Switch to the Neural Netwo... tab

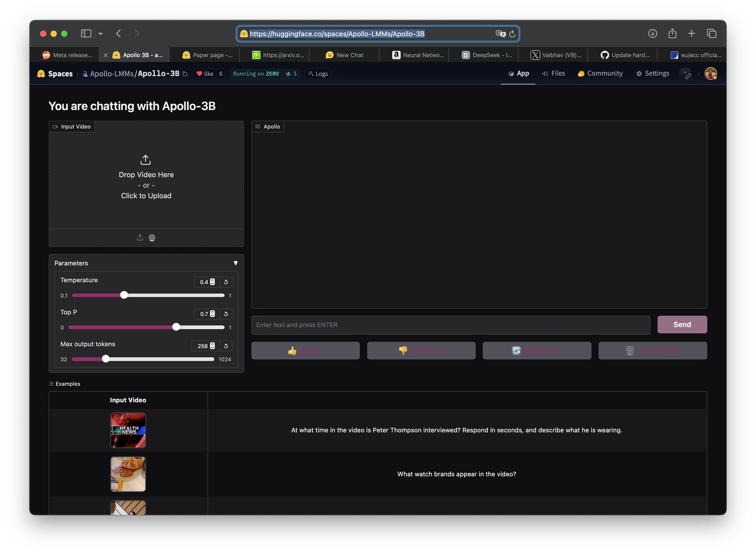[418, 55]
